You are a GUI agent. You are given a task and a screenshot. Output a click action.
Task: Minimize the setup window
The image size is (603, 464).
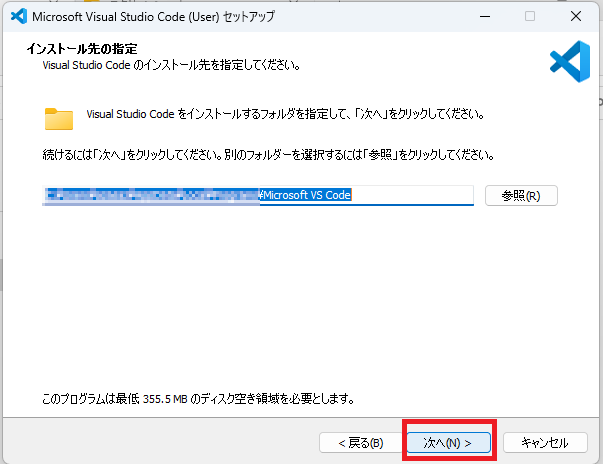click(484, 17)
